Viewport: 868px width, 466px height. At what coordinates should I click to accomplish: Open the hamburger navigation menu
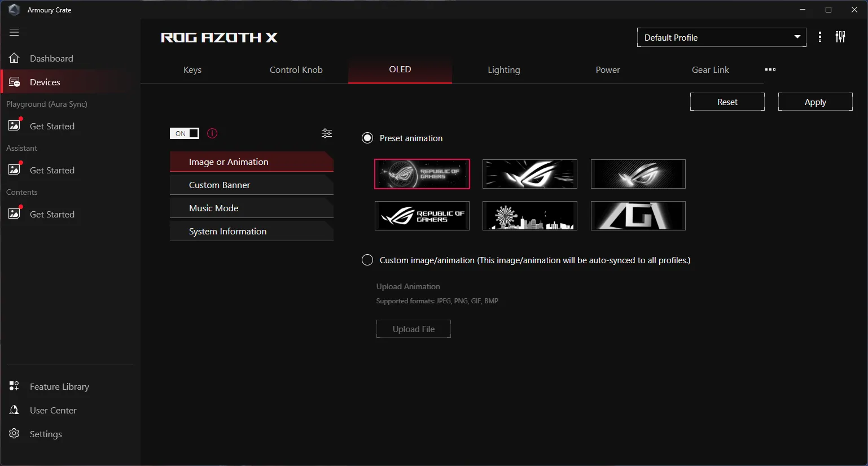click(14, 32)
